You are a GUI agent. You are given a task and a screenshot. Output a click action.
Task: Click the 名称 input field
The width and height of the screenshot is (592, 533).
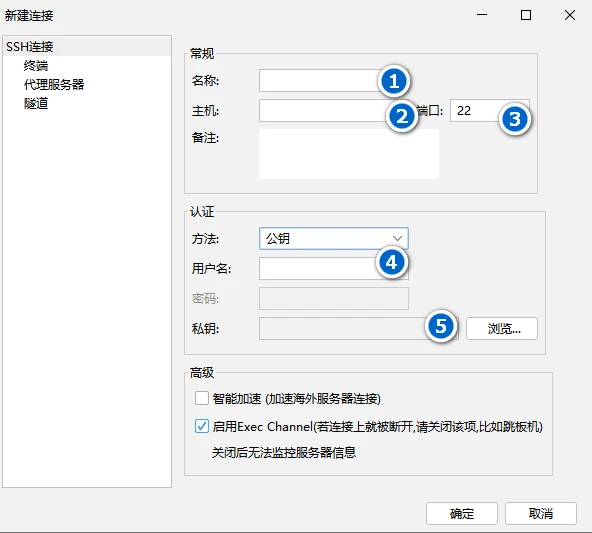333,80
